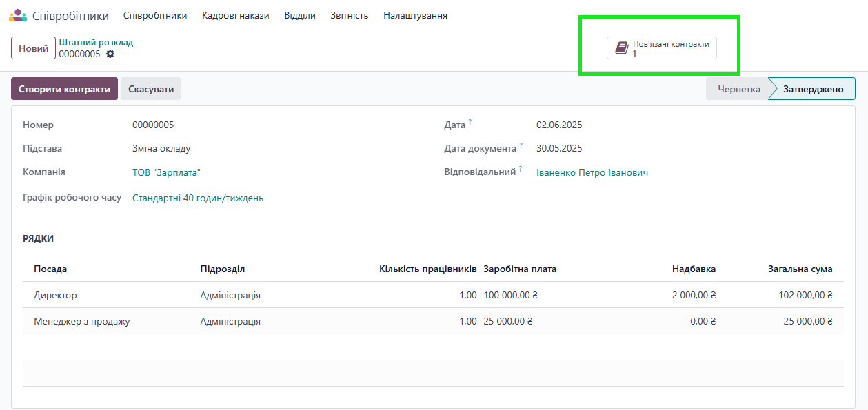Click the Директор row position cell
The image size is (868, 410).
[x=55, y=295]
